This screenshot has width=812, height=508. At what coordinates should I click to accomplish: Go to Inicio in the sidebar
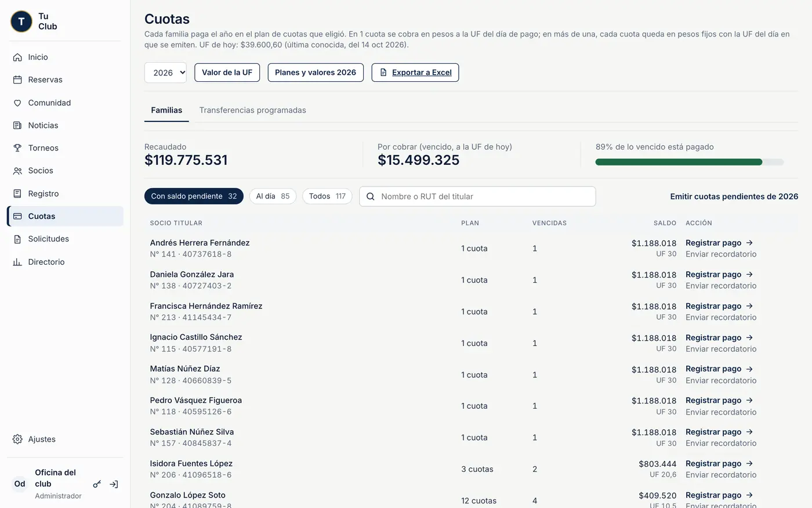(x=65, y=57)
